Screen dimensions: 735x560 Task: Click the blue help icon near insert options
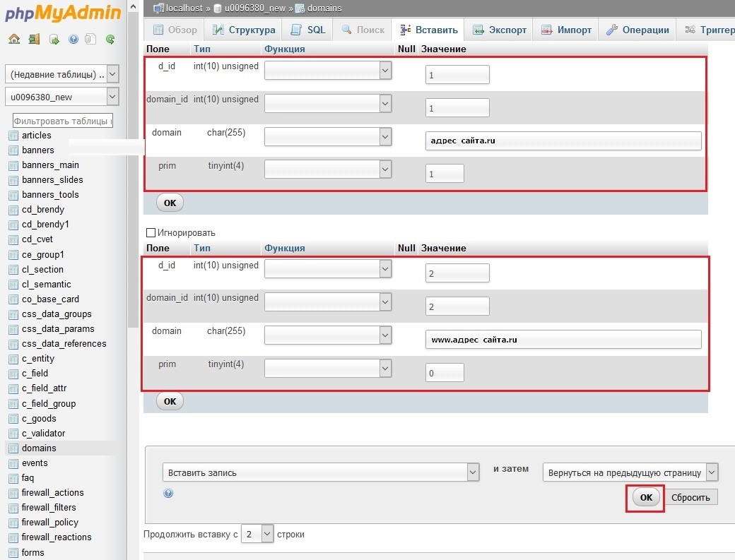168,494
